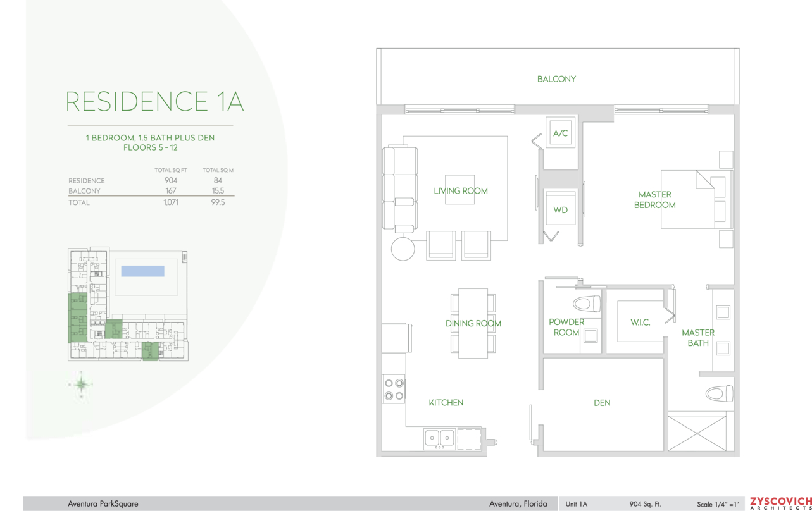Click the blue pool rectangle in site plan
This screenshot has height=511, width=812.
click(x=142, y=271)
